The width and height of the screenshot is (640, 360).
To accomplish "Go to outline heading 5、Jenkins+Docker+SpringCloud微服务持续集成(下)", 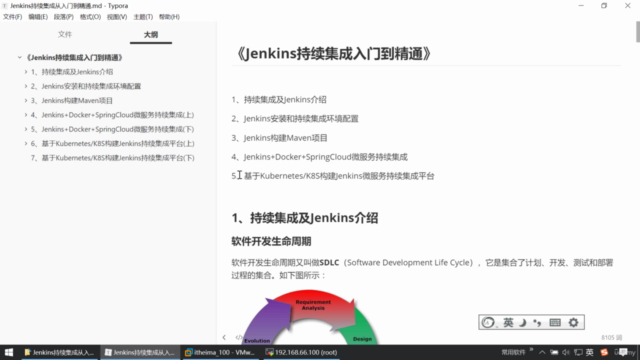I will click(x=112, y=129).
